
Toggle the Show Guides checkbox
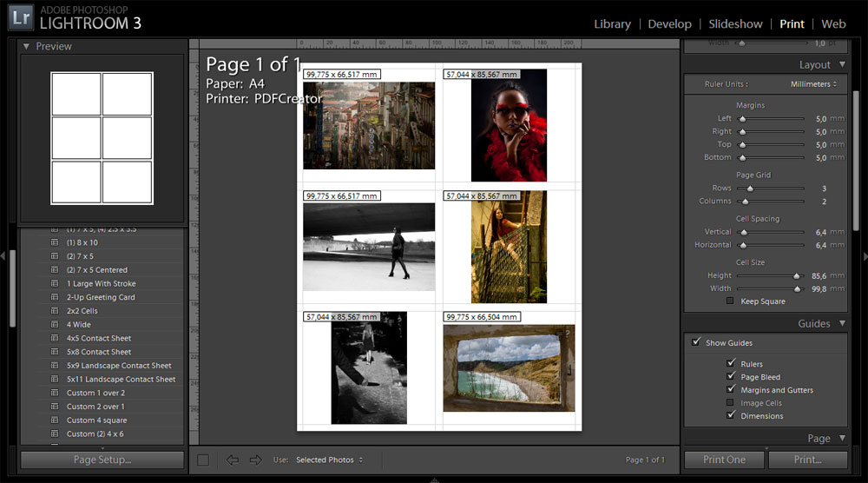(696, 342)
